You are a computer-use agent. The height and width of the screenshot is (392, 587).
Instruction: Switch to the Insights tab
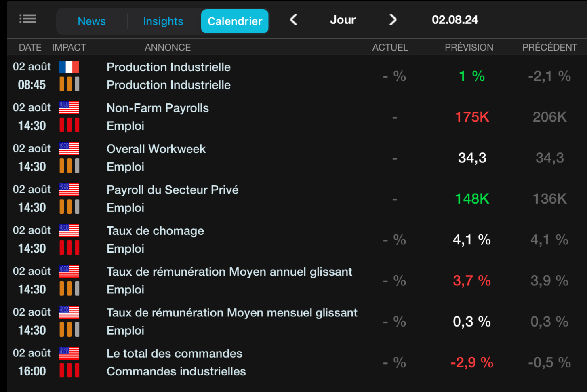pyautogui.click(x=163, y=21)
